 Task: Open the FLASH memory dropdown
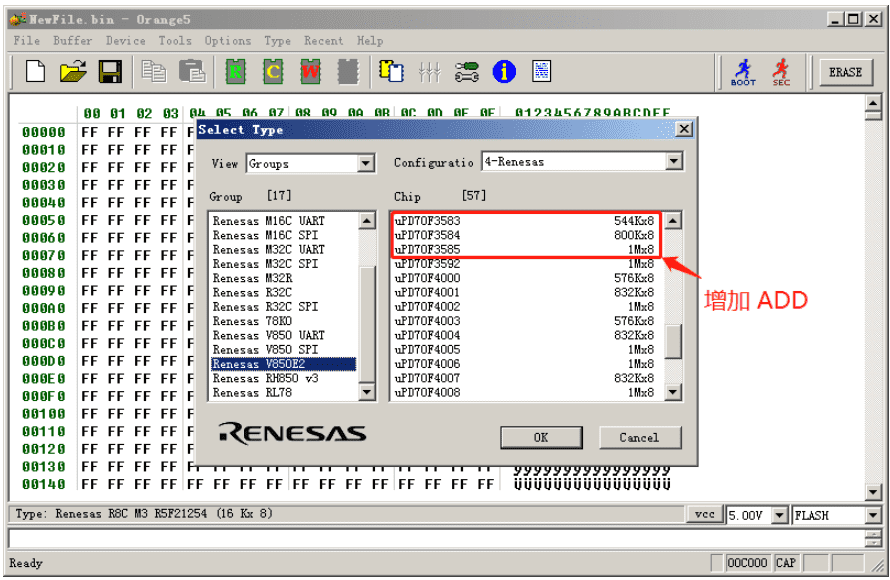coord(872,515)
